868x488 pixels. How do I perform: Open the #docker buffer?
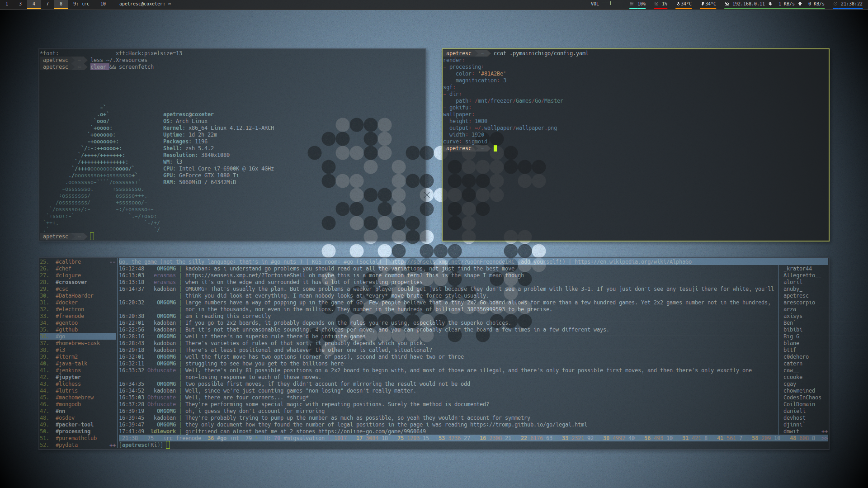pos(66,303)
